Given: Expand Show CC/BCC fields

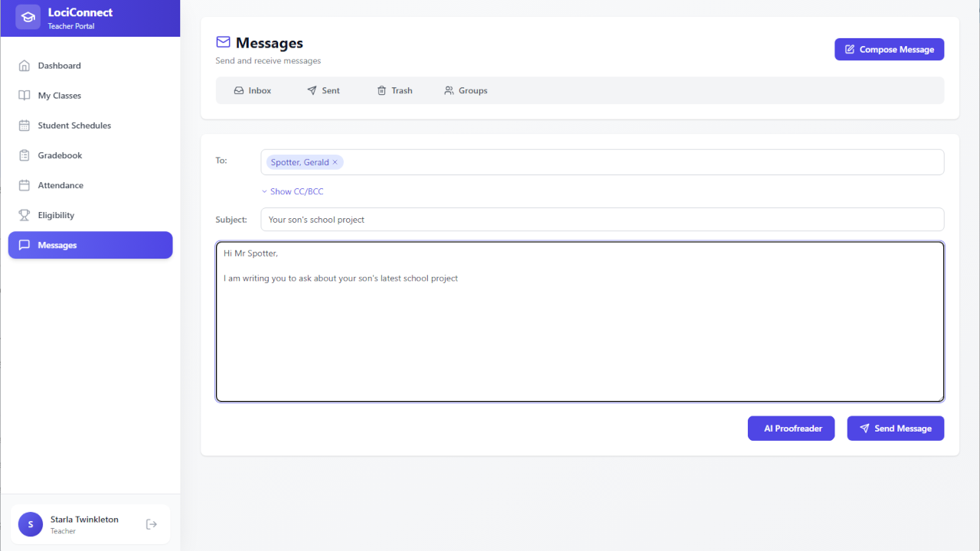Looking at the screenshot, I should tap(292, 191).
